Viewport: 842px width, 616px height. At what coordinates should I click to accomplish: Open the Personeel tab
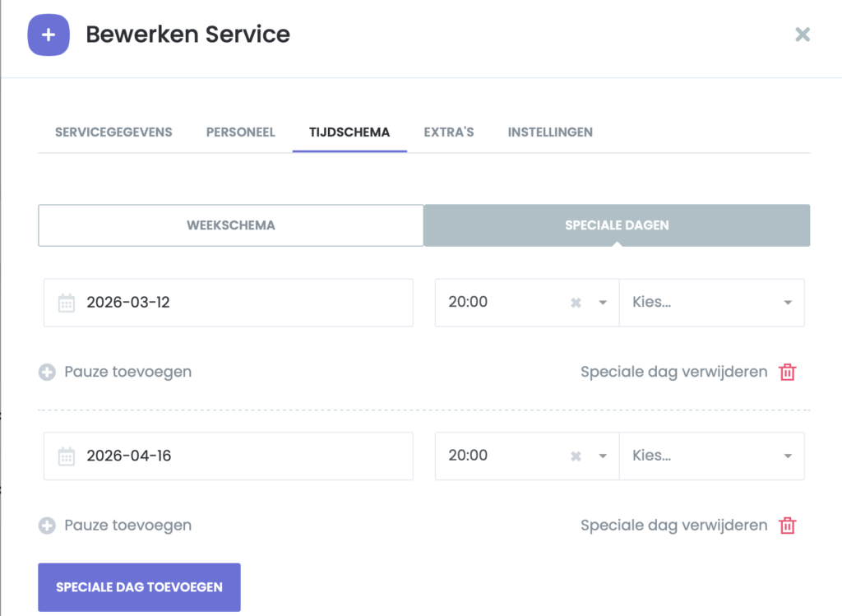[x=240, y=132]
